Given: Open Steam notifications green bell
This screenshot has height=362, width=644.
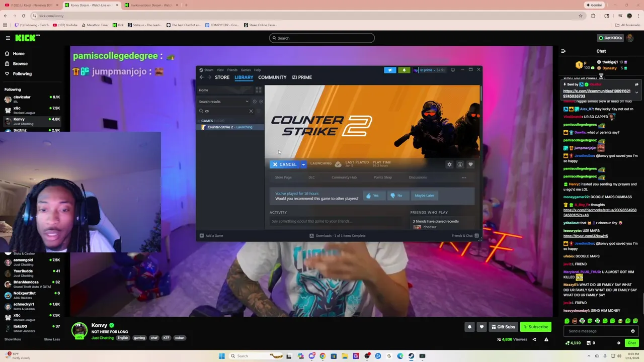Looking at the screenshot, I should 404,70.
